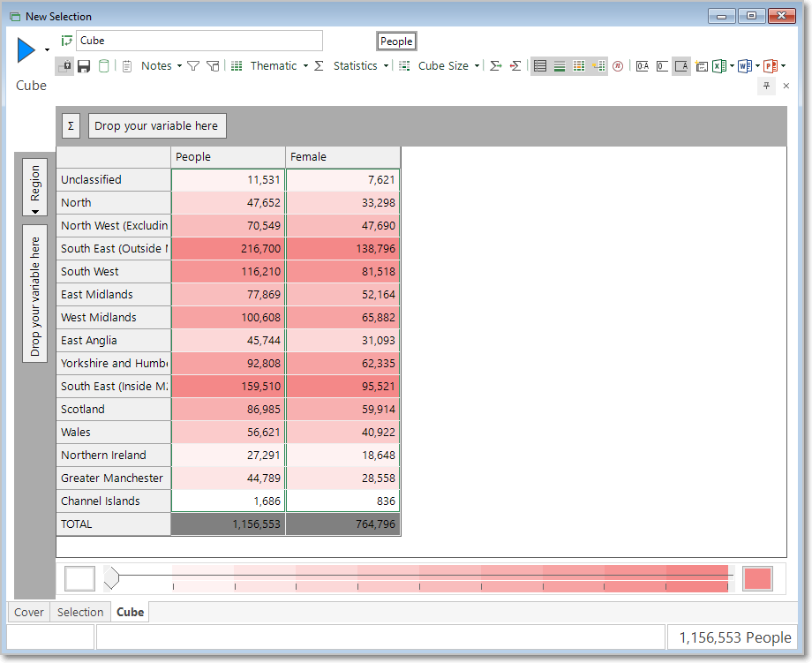Click the Cube name input field
Screen dimensions: 812x663
pos(199,41)
